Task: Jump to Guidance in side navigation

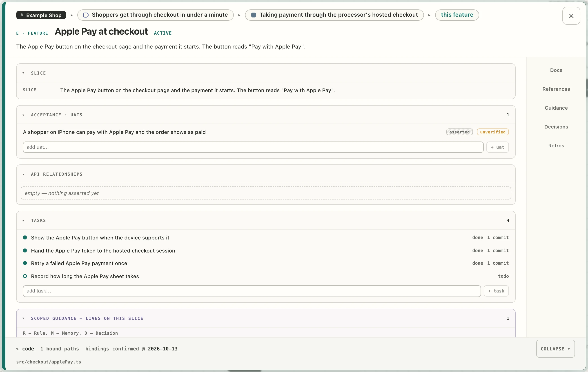Action: coord(556,108)
